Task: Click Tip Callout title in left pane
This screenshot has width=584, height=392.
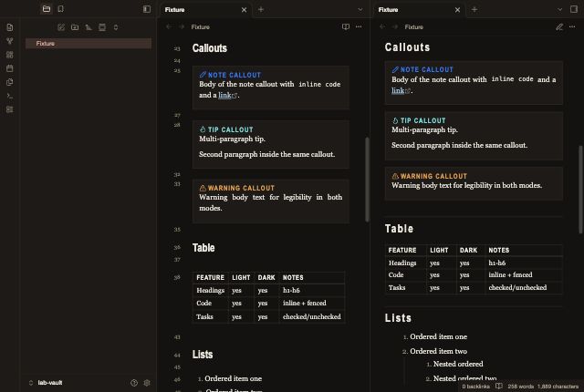Action: click(230, 129)
